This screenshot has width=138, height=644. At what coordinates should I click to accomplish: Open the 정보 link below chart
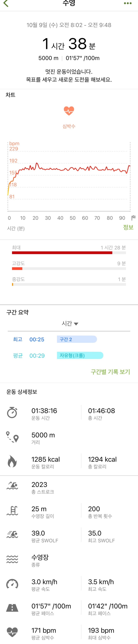128,227
